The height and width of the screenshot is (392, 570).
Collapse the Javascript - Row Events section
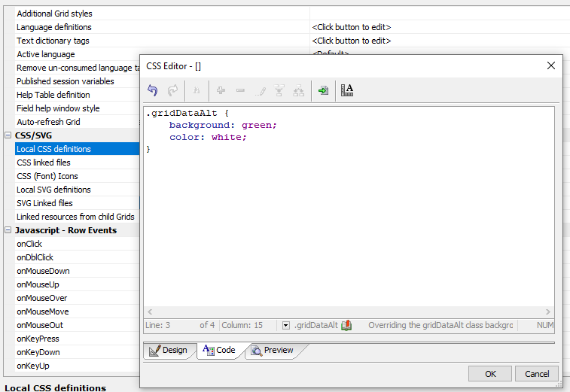click(x=8, y=230)
